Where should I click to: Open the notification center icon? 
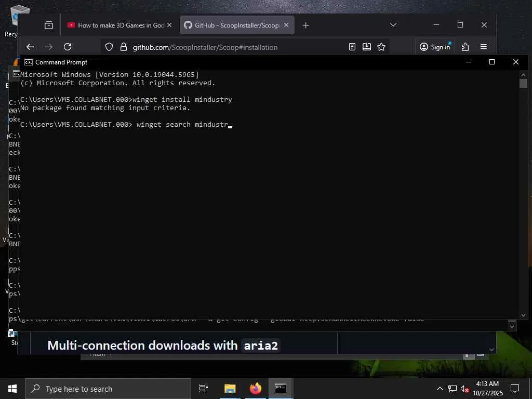515,389
